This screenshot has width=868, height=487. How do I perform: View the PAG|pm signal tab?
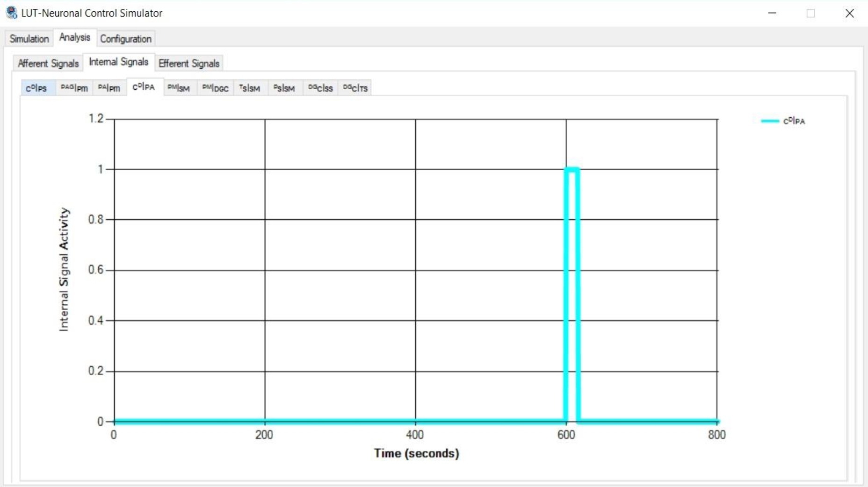click(74, 88)
